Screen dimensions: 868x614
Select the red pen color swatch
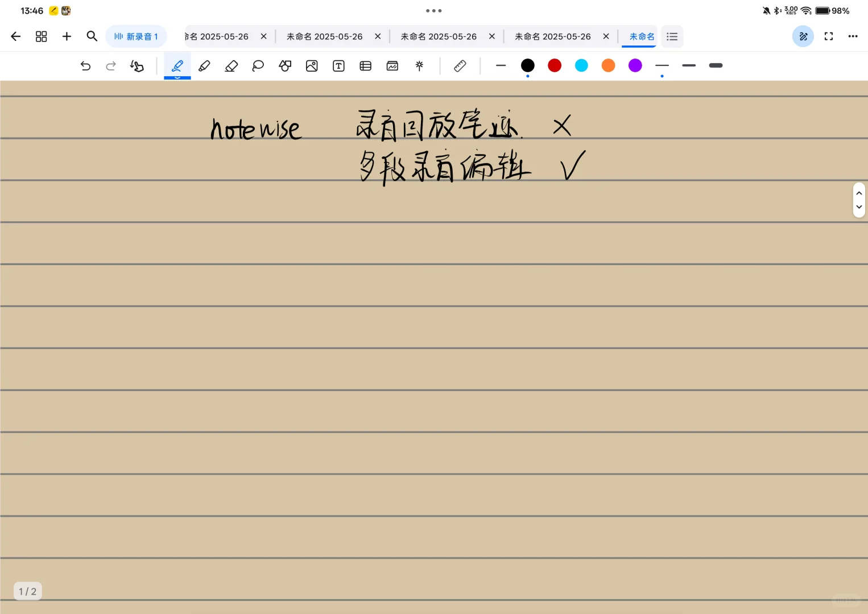(x=555, y=65)
